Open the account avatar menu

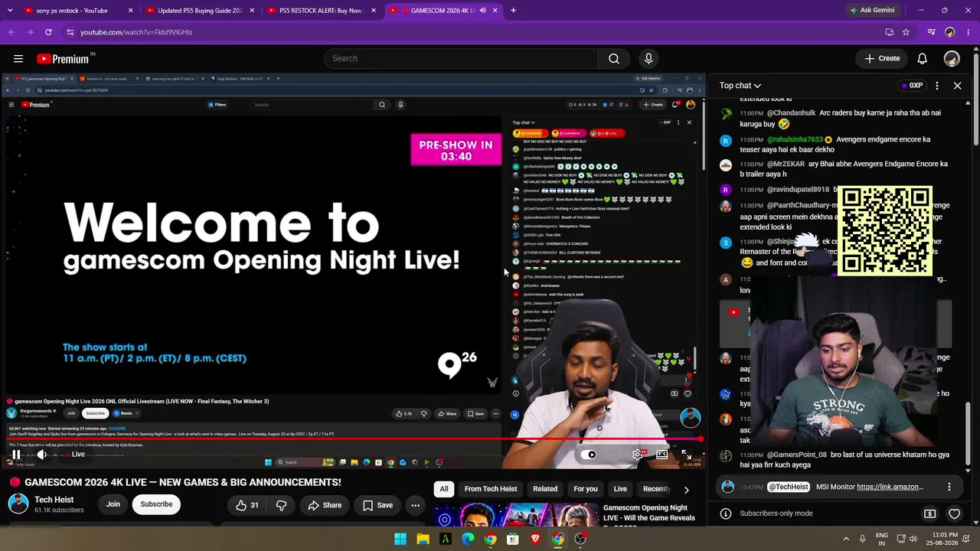pyautogui.click(x=952, y=58)
